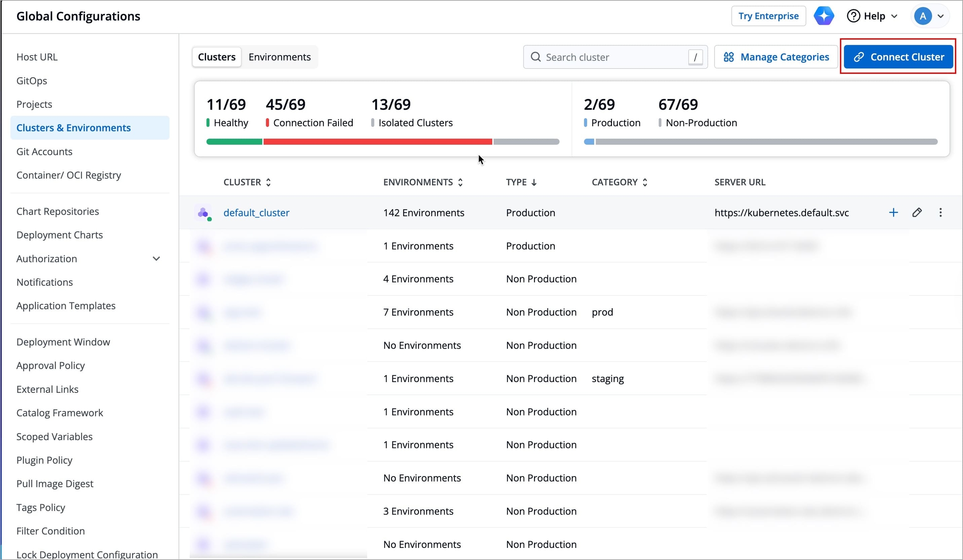
Task: Click the slash shortcut key in search
Action: click(x=695, y=57)
